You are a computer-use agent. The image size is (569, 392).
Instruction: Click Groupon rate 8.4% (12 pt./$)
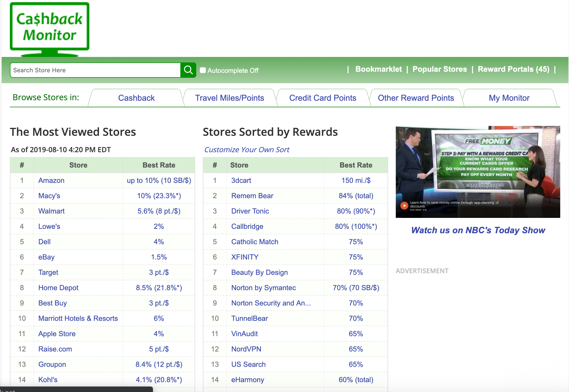point(159,364)
